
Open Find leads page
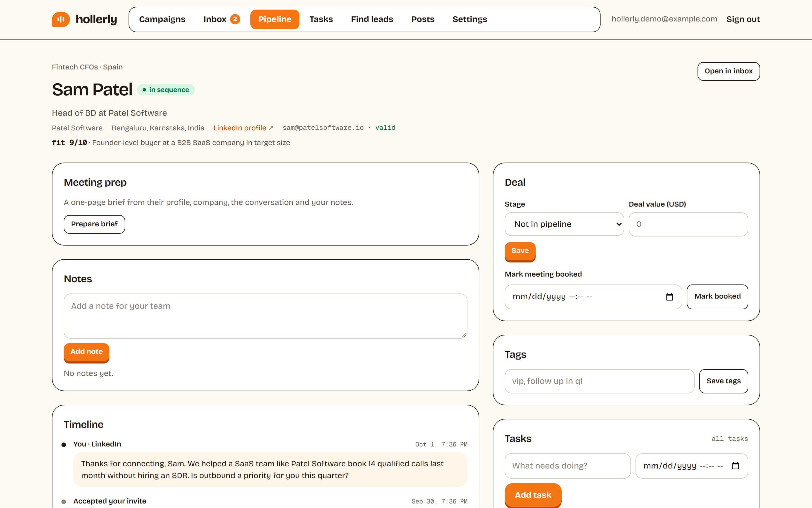[372, 19]
